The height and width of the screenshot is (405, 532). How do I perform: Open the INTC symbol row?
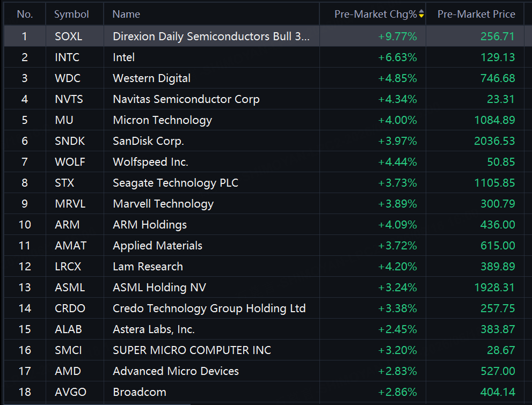pos(264,57)
